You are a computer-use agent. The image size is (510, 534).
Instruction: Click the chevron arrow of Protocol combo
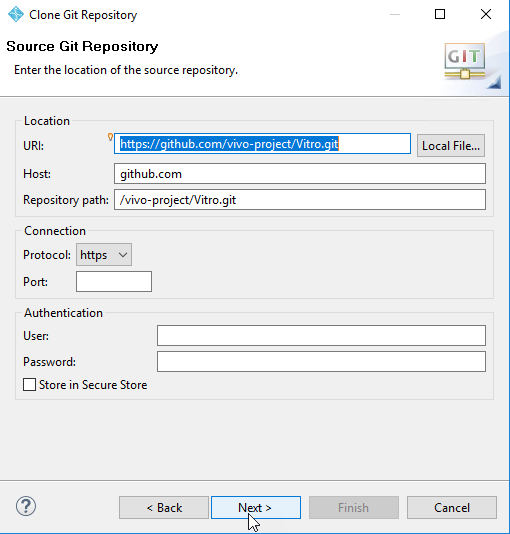pyautogui.click(x=123, y=255)
